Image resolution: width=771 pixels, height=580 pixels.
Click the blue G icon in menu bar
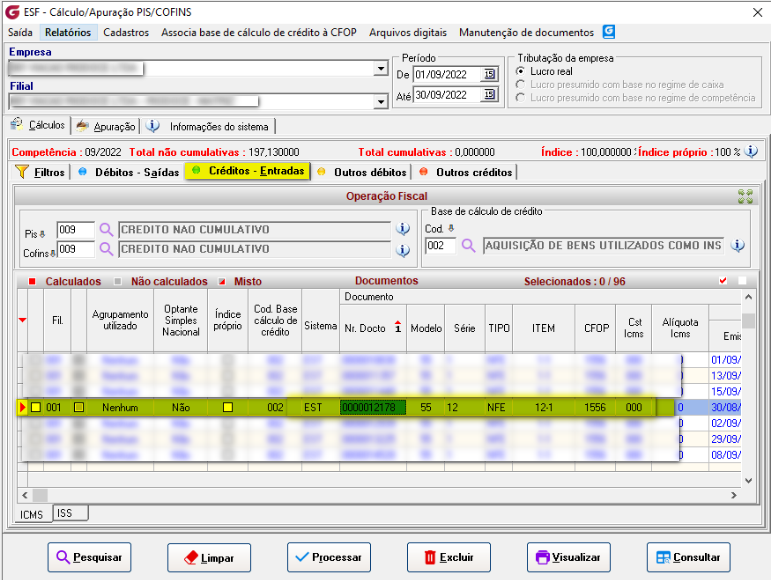tap(609, 32)
